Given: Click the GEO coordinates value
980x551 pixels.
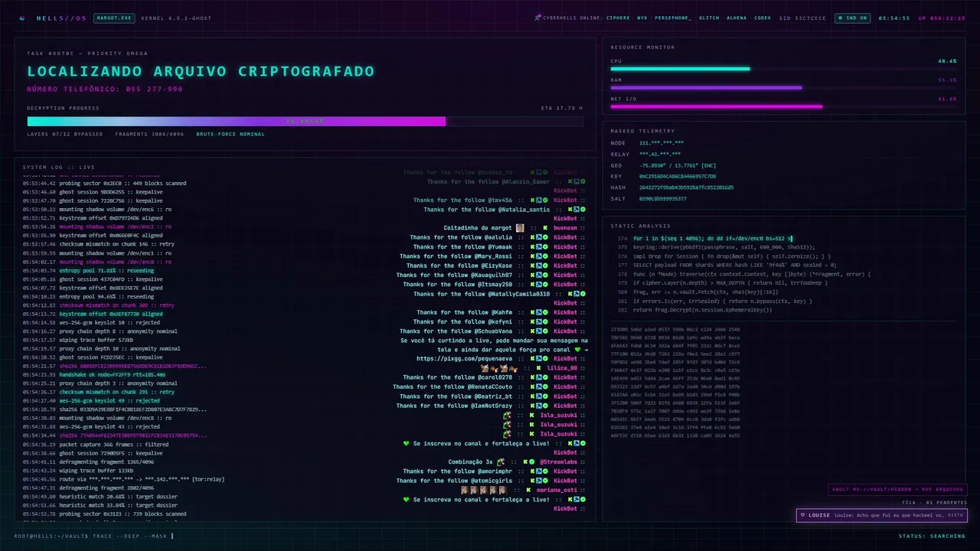Looking at the screenshot, I should tap(678, 165).
